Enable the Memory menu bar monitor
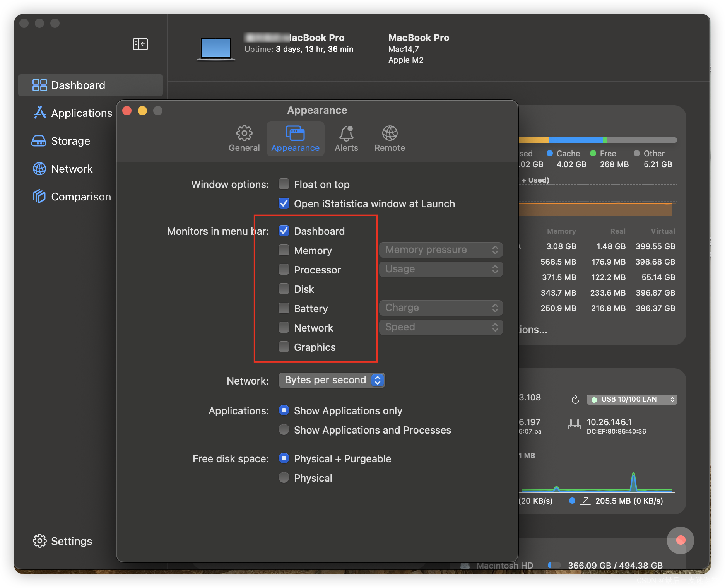 (284, 250)
